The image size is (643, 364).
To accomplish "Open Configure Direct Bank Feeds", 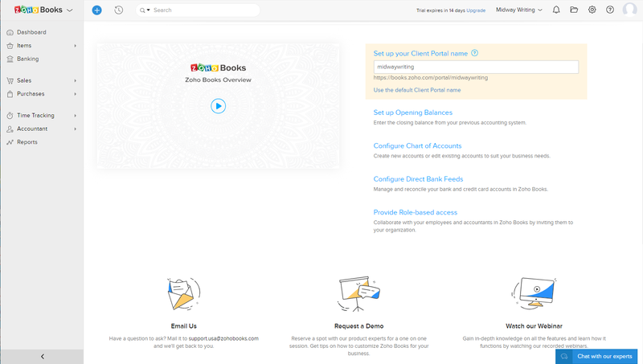I will (418, 179).
